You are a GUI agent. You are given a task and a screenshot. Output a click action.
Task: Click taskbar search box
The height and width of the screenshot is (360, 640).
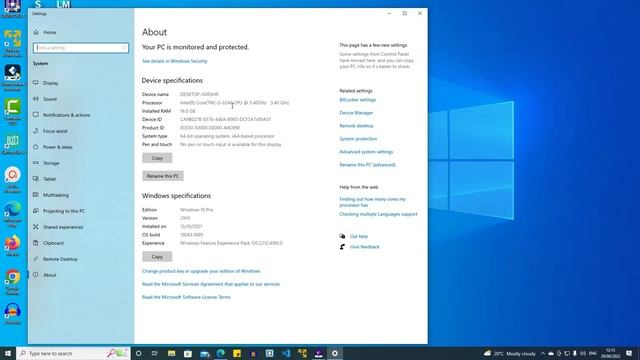[73, 353]
